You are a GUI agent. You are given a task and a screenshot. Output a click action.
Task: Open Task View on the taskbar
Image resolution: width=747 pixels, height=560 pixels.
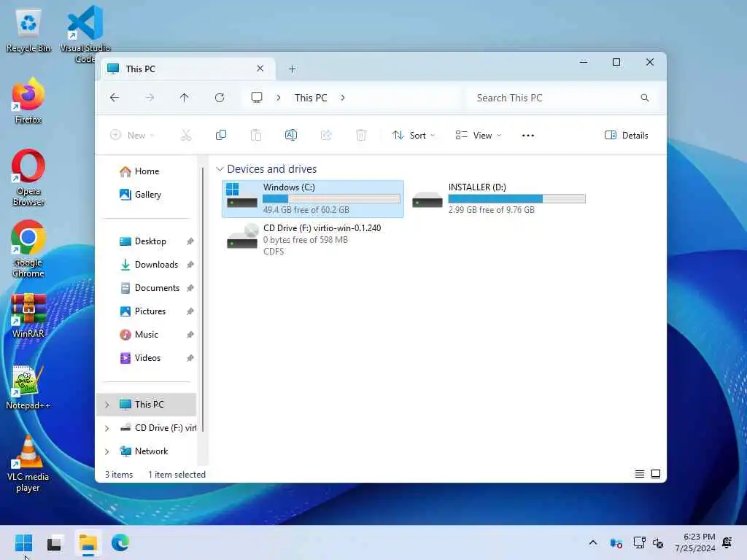pyautogui.click(x=54, y=542)
